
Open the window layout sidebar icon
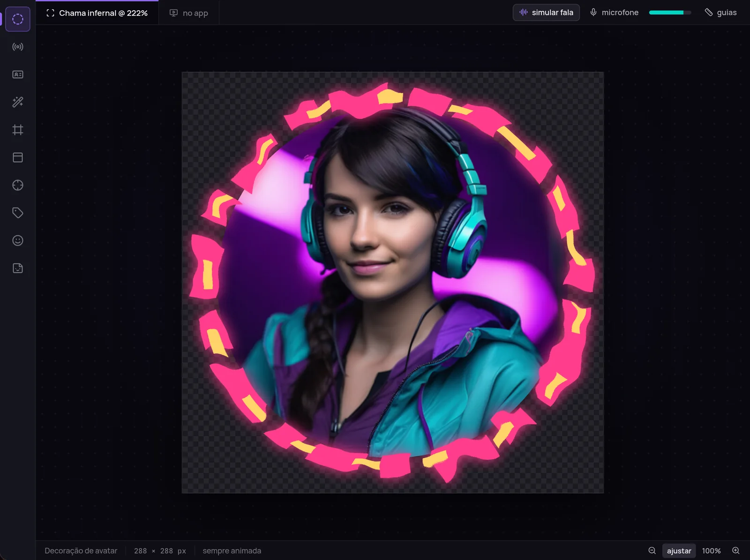[18, 157]
